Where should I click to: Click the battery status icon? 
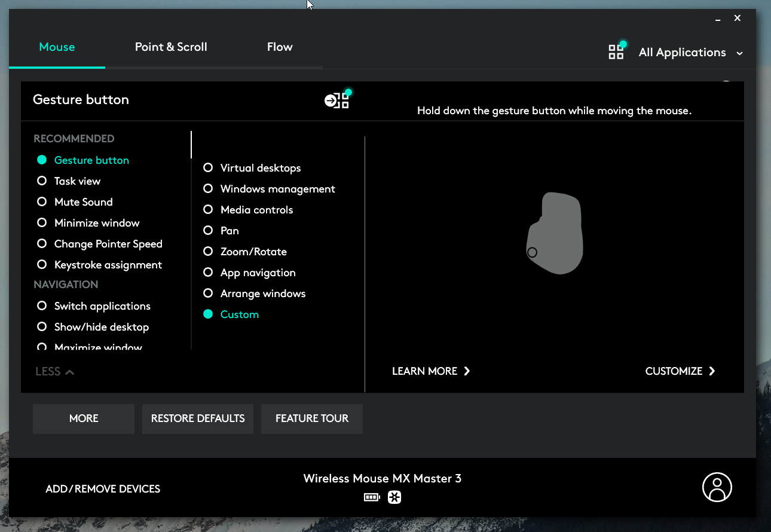pos(372,497)
